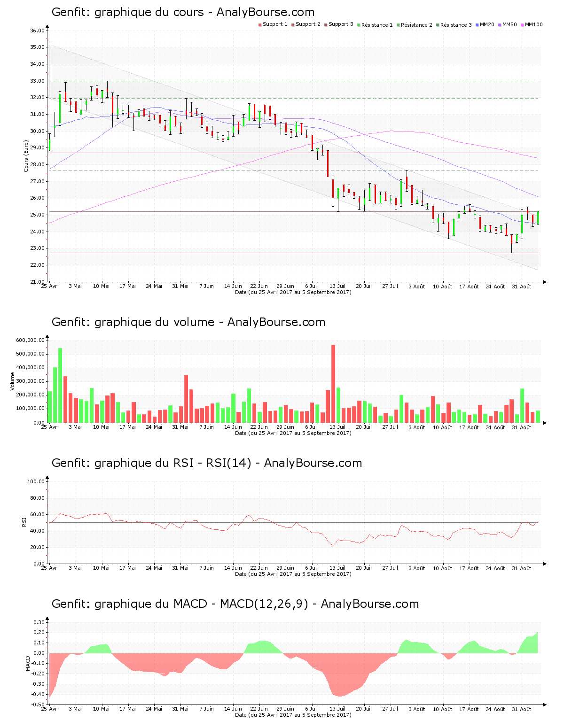Select the Résistance 2 legend label
Screen dimensions: 564x728
coord(416,25)
